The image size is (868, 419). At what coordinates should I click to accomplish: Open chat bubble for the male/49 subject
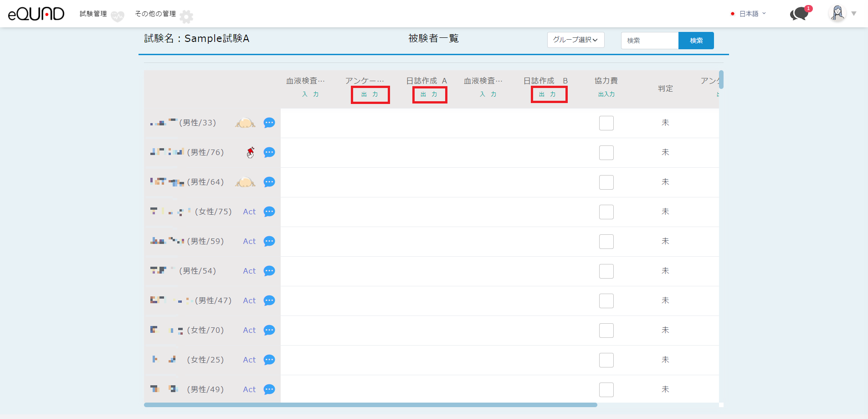269,390
